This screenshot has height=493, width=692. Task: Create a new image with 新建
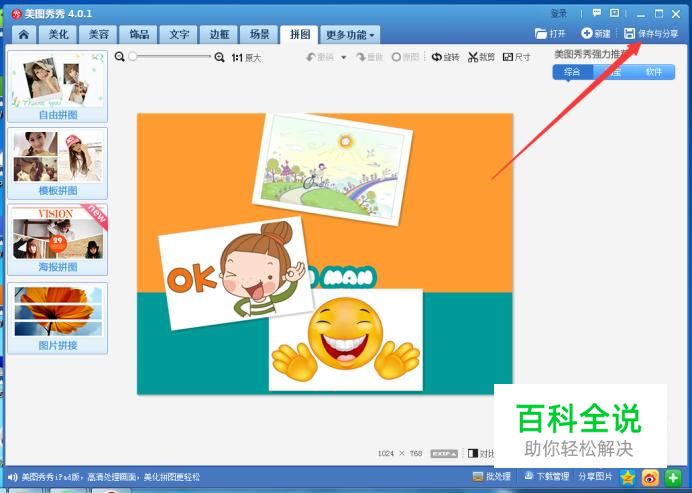pos(596,34)
